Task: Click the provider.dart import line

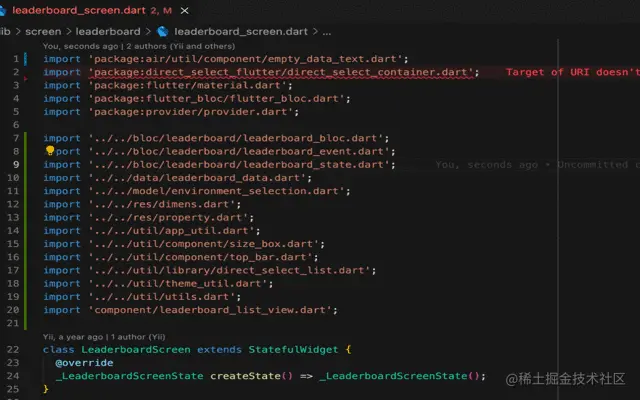Action: coord(171,112)
